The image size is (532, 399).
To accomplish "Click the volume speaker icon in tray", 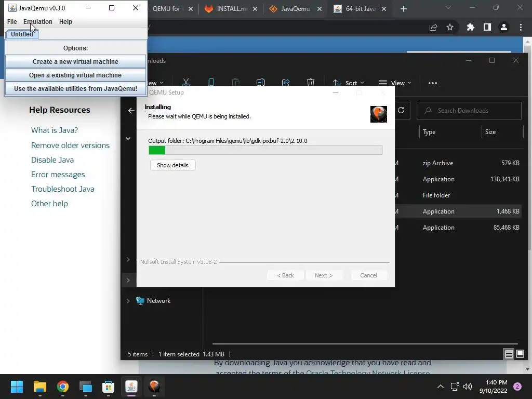I will pyautogui.click(x=468, y=387).
